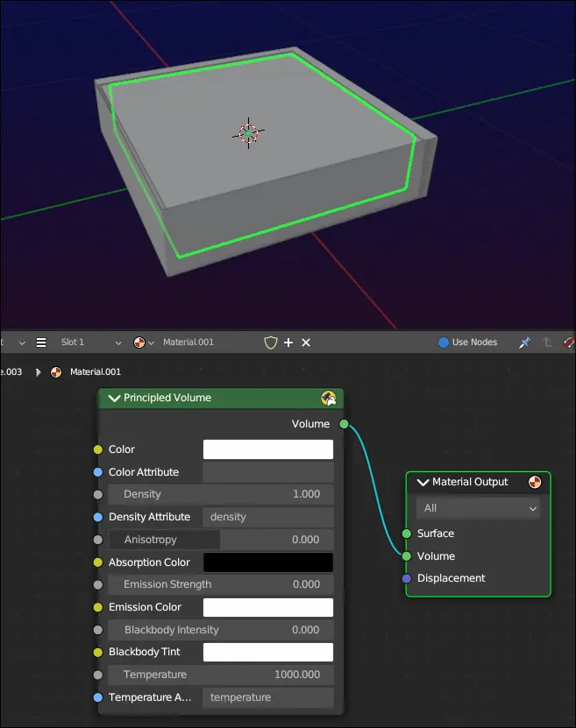Screen dimensions: 576x728
Task: Add a new material with plus icon
Action: click(x=288, y=343)
